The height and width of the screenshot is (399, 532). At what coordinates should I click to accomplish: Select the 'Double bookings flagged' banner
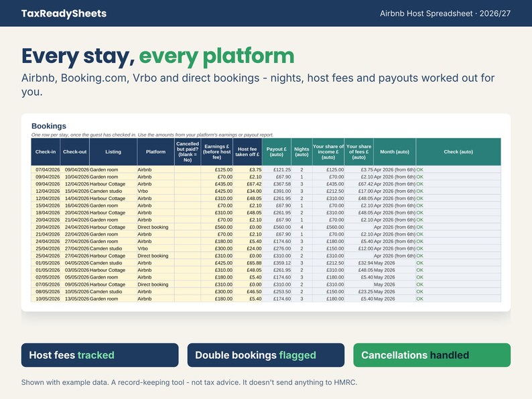point(265,355)
